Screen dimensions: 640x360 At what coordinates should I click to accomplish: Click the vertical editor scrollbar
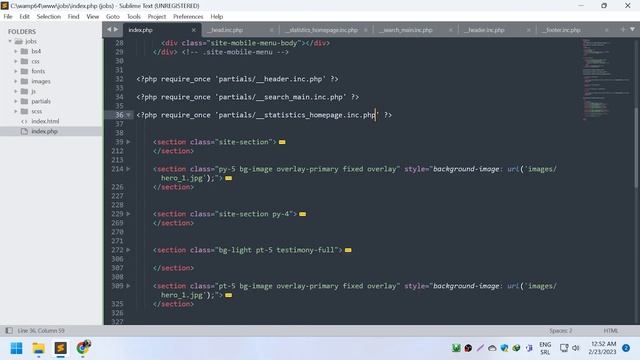coord(637,147)
